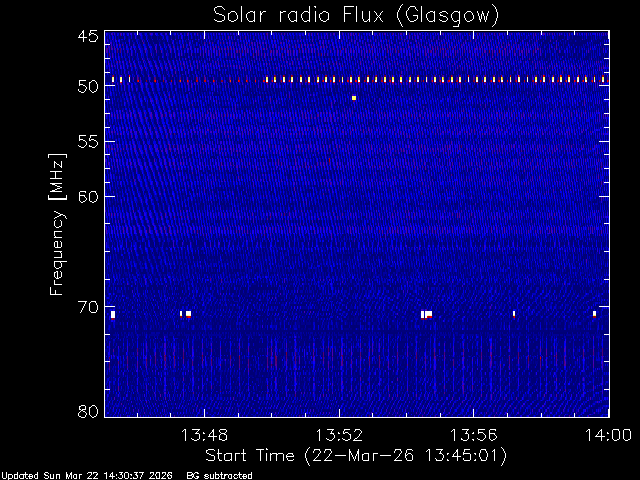
Task: Click the 'BG subtracted' note
Action: click(x=219, y=476)
